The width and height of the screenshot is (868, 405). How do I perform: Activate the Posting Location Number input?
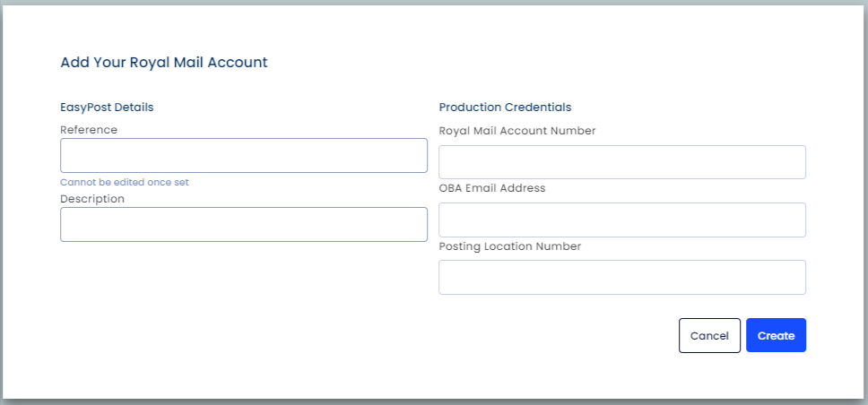622,277
